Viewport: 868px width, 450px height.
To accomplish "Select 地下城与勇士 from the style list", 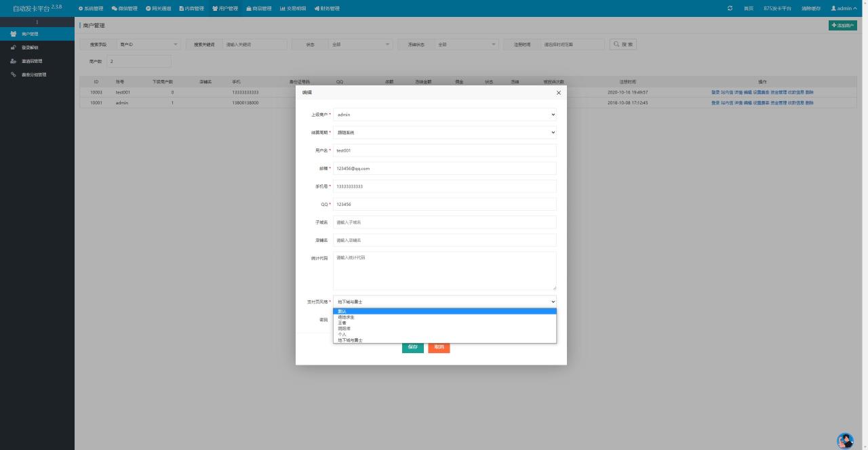I will pyautogui.click(x=445, y=340).
